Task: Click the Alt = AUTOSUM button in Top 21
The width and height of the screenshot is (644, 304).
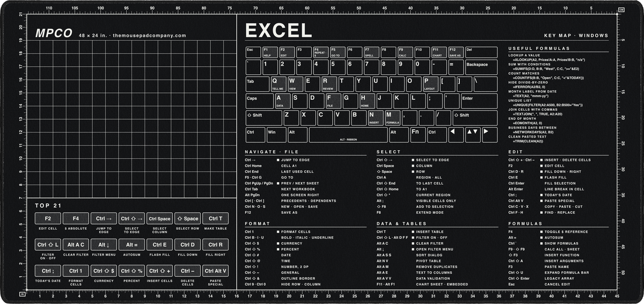Action: (x=131, y=244)
